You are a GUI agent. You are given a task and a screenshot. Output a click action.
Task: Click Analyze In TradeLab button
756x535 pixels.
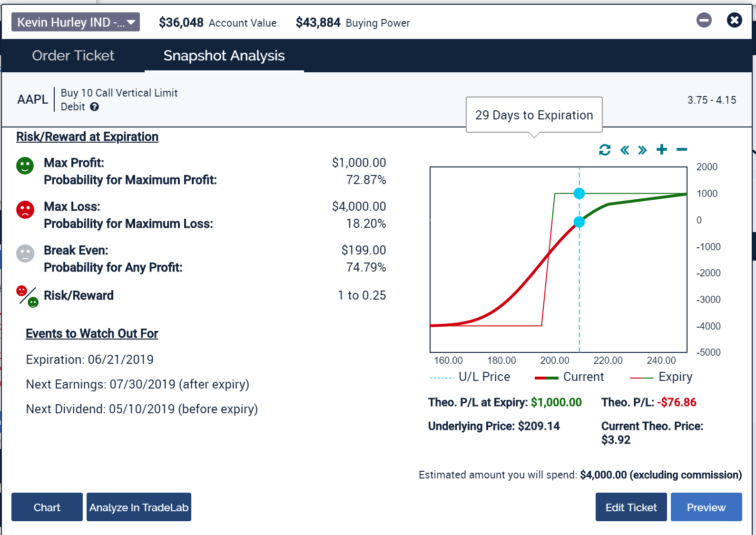(x=139, y=507)
